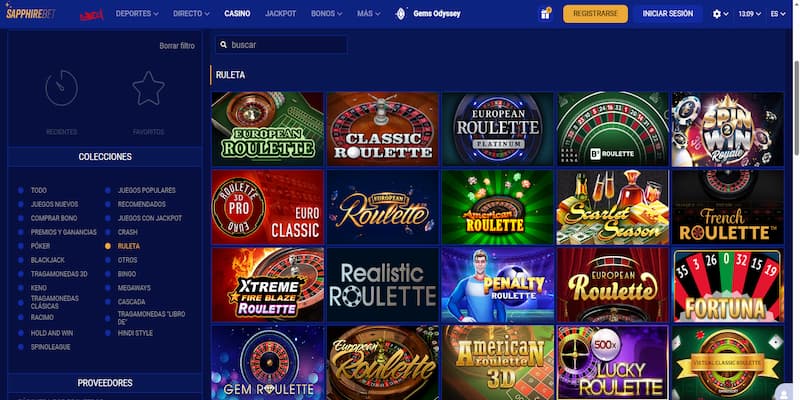Go to the Casino tab

tap(237, 14)
